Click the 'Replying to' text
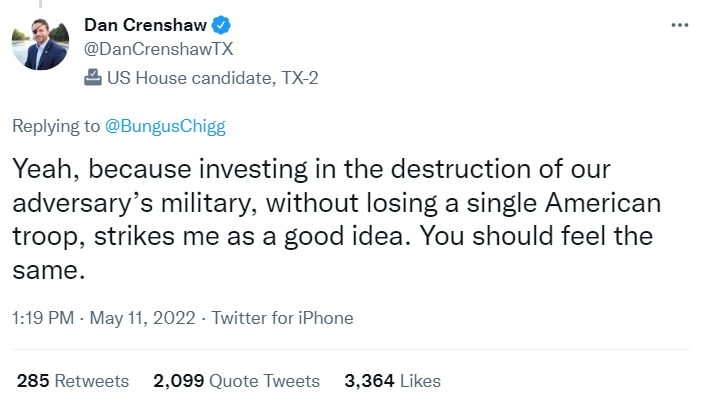This screenshot has height=394, width=710. click(56, 126)
